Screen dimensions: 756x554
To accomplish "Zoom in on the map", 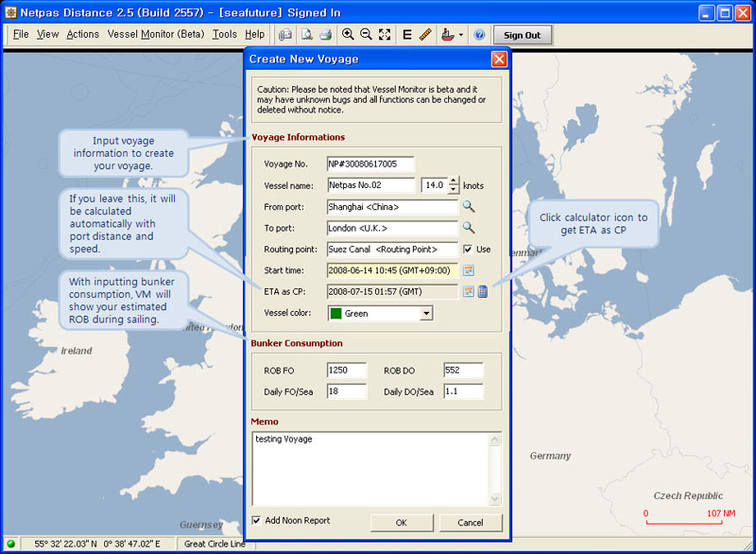I will point(348,34).
